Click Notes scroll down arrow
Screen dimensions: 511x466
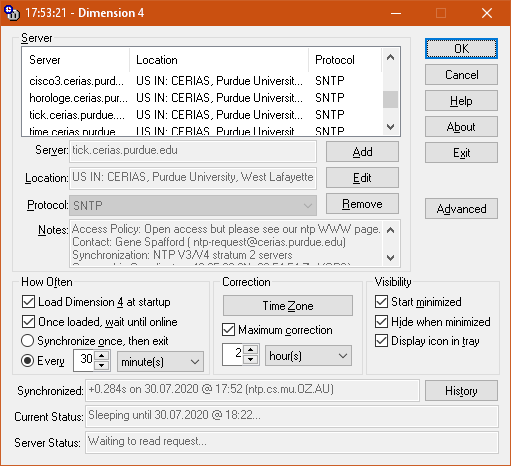pos(391,257)
